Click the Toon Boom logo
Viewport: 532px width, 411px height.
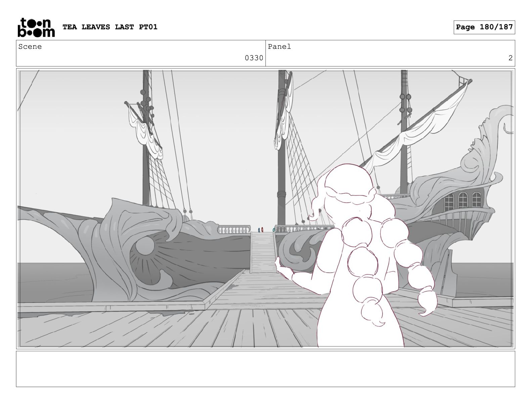(x=36, y=27)
